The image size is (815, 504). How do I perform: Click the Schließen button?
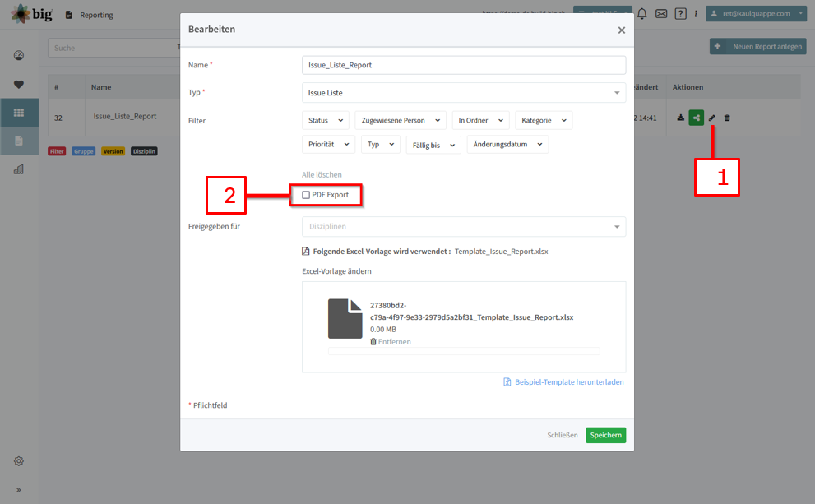pyautogui.click(x=563, y=435)
